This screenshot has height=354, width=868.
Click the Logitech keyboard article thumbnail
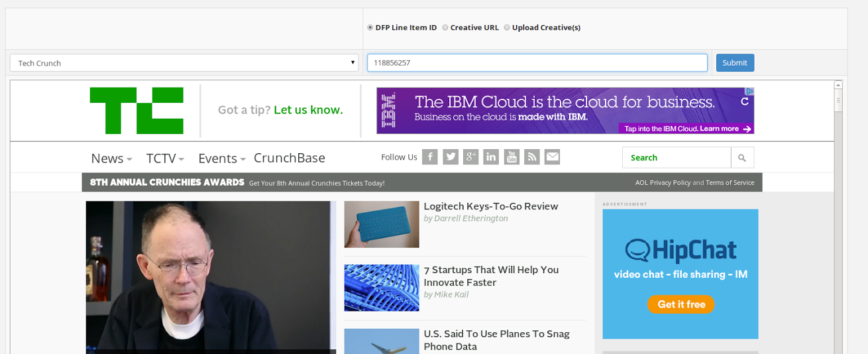382,224
